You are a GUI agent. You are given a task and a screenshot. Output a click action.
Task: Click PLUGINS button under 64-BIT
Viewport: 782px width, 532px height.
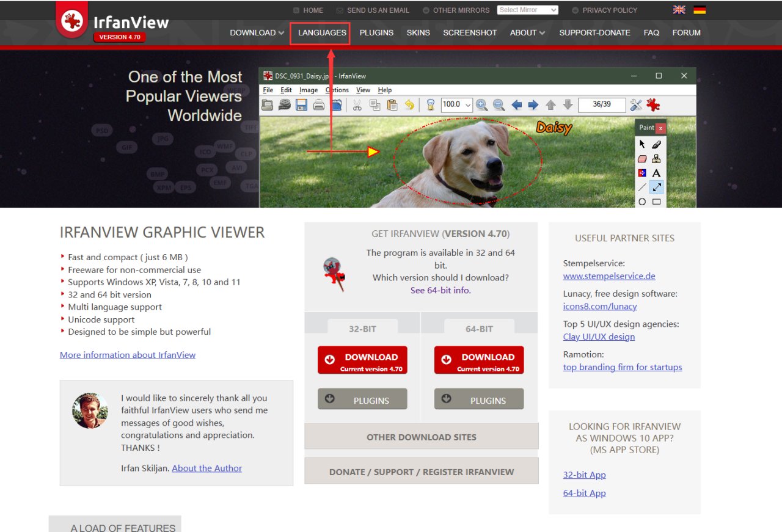(x=479, y=399)
